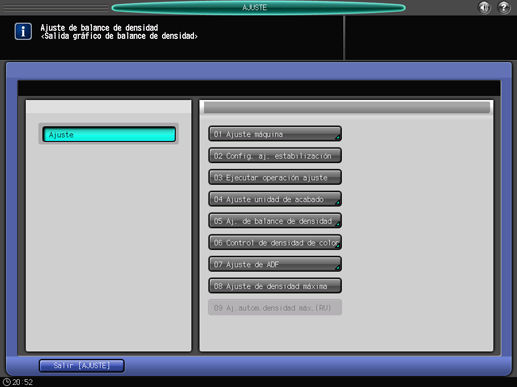
Task: Click Salir [AJUSTE] button
Action: pos(82,365)
